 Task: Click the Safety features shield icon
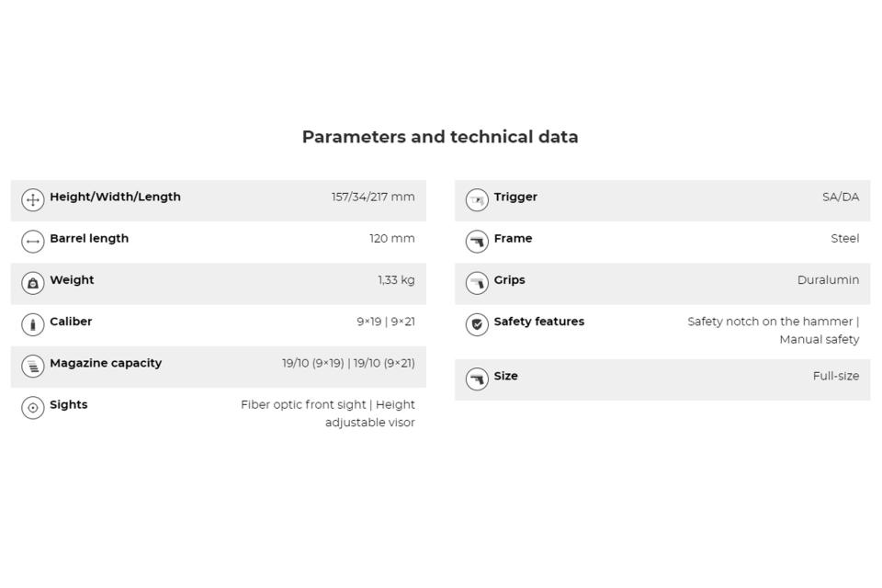(x=477, y=324)
